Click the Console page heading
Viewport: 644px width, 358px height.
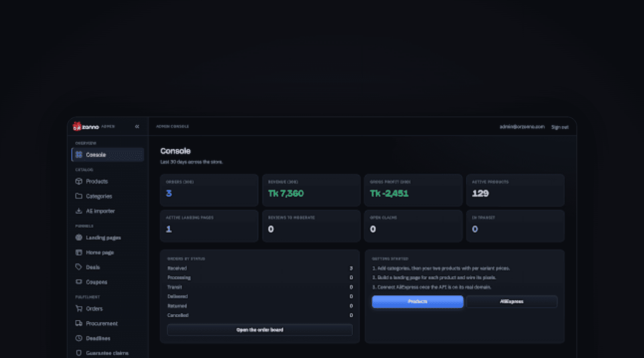(x=176, y=151)
